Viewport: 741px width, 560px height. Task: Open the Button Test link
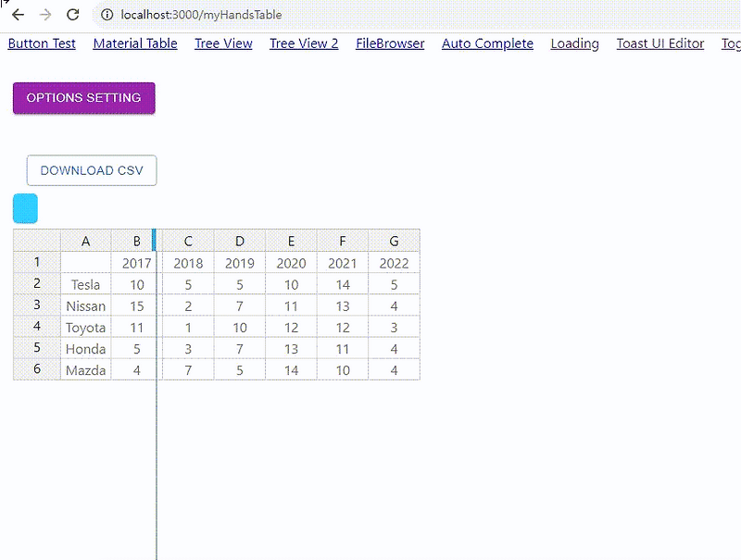click(41, 44)
